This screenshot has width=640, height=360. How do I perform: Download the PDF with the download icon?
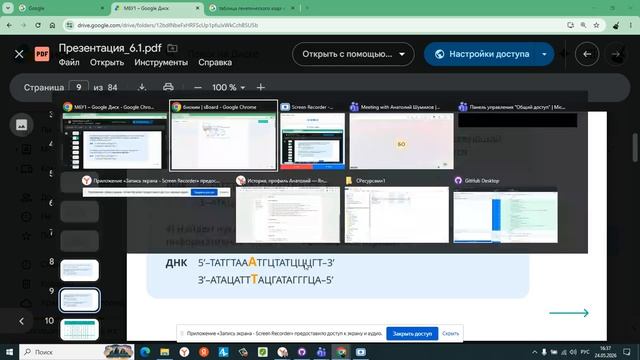coord(142,87)
